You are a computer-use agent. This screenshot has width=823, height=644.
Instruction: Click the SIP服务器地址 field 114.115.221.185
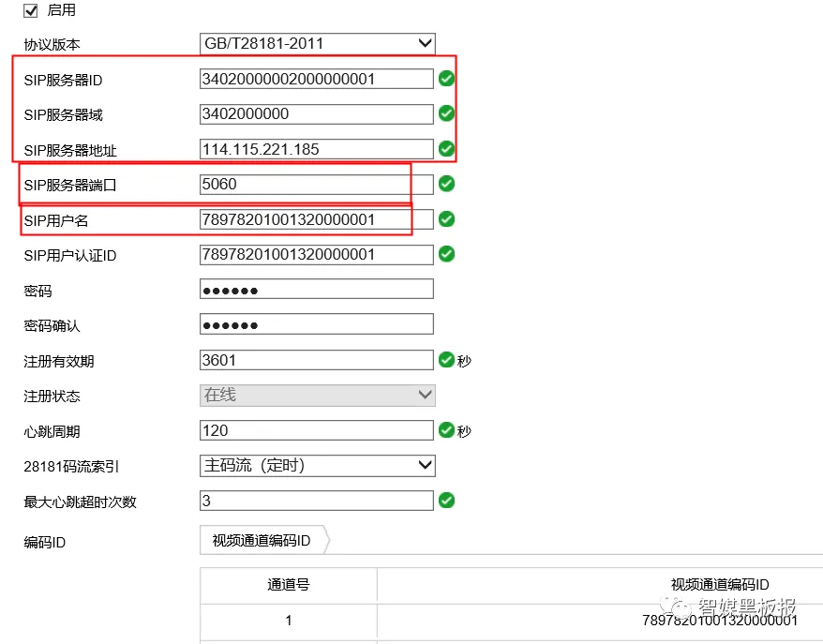(x=317, y=149)
